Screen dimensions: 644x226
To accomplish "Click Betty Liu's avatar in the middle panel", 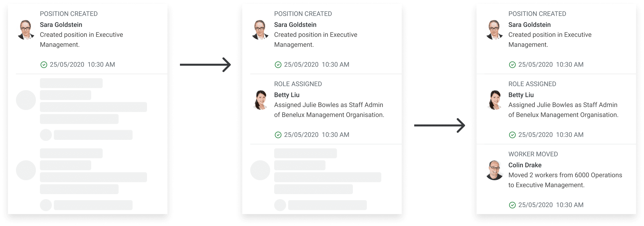I will (260, 100).
